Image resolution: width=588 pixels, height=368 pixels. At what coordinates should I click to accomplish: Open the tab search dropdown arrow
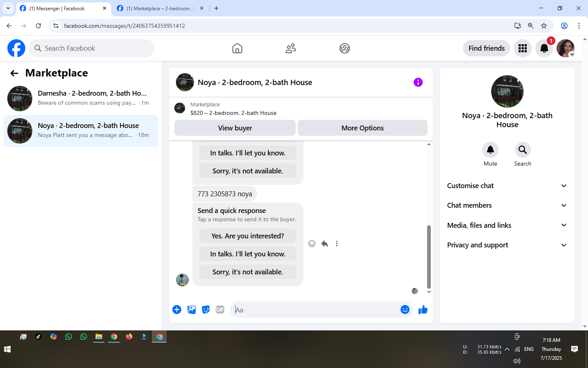[8, 8]
